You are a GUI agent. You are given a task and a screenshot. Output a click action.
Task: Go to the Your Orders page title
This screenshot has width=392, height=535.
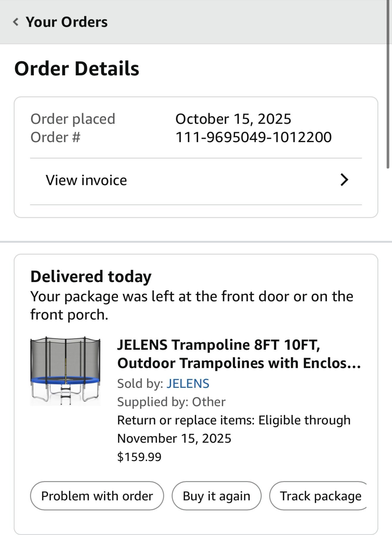click(x=67, y=22)
